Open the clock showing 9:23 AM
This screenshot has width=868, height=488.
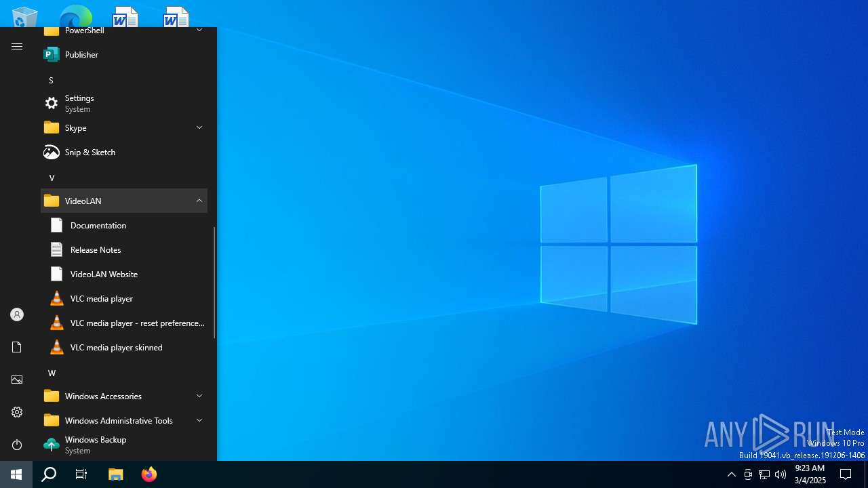(810, 474)
